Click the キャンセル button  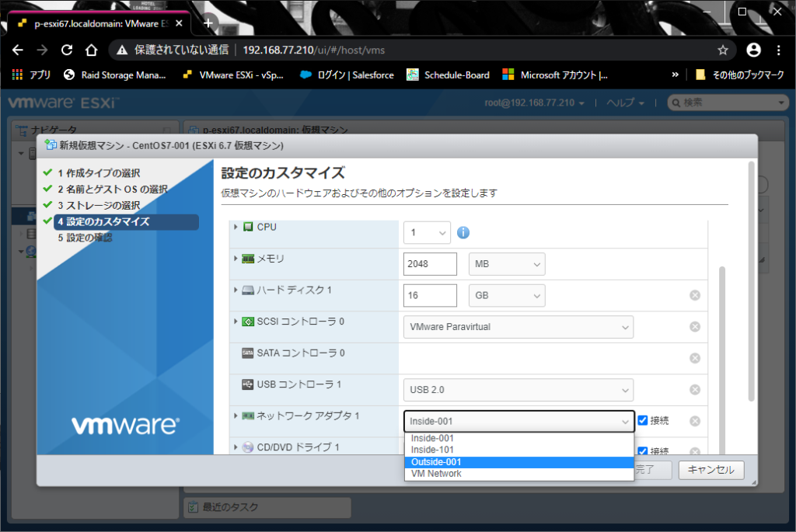coord(710,470)
